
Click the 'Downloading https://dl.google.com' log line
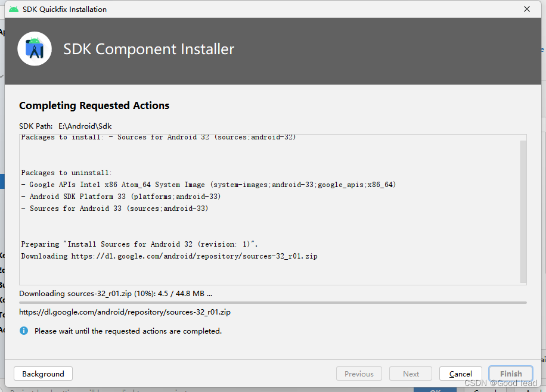(169, 256)
